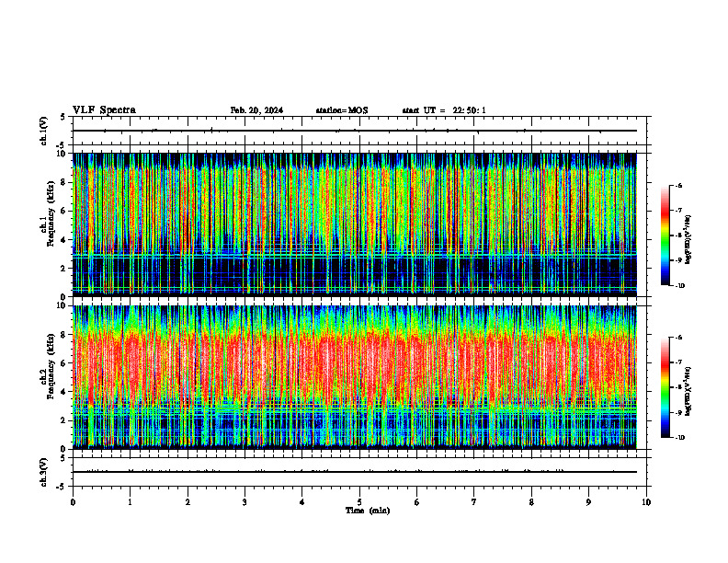Click time-axis tick label "3"

coord(245,502)
